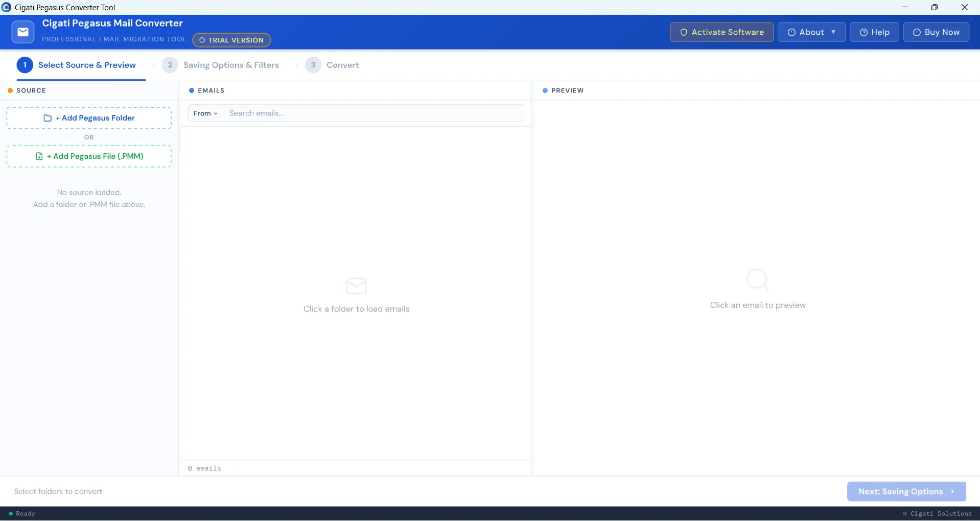This screenshot has width=980, height=521.
Task: Open the Help button
Action: coord(874,32)
